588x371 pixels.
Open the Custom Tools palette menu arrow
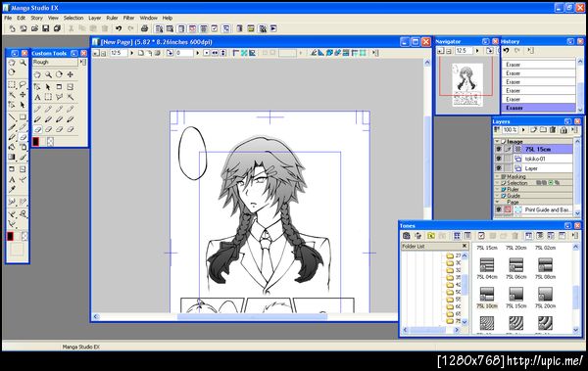82,63
